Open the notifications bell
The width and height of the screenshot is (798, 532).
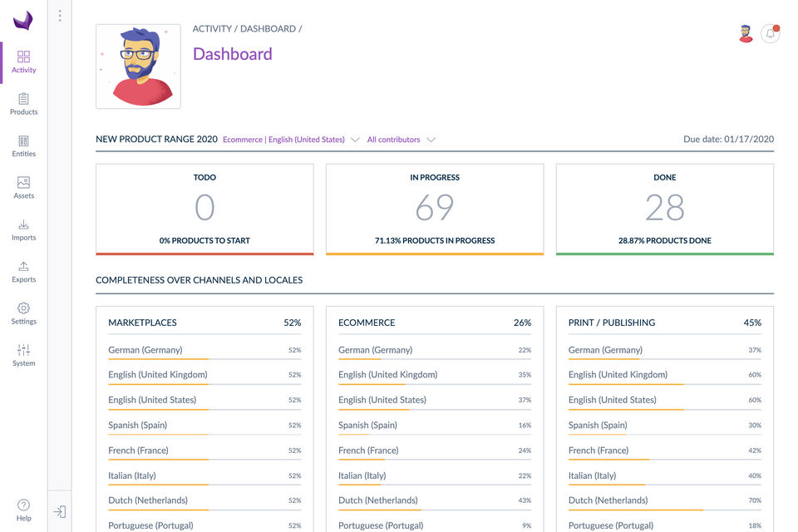click(770, 34)
